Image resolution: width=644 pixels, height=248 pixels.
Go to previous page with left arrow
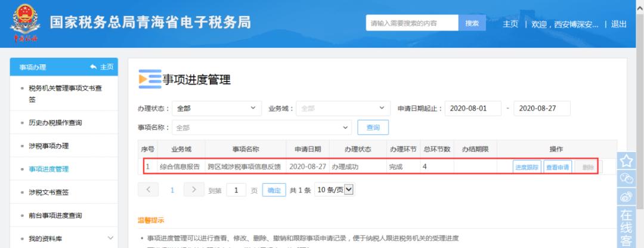(148, 190)
